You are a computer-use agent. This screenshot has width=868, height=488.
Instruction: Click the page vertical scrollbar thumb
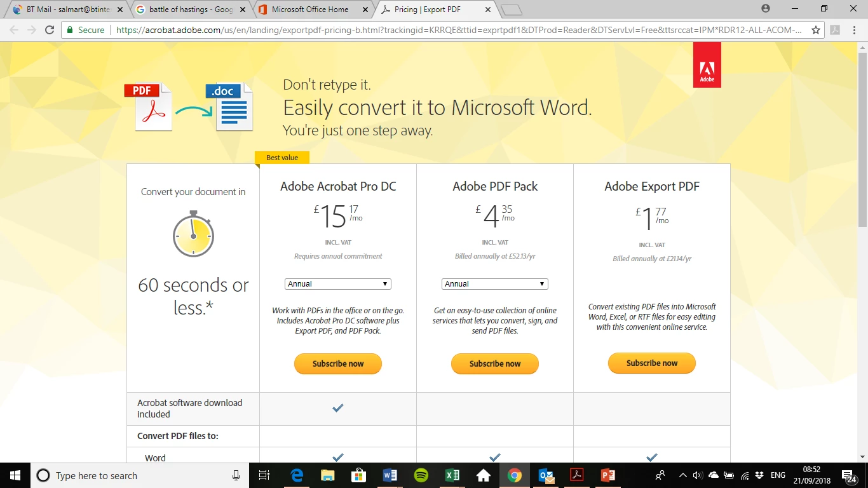862,139
